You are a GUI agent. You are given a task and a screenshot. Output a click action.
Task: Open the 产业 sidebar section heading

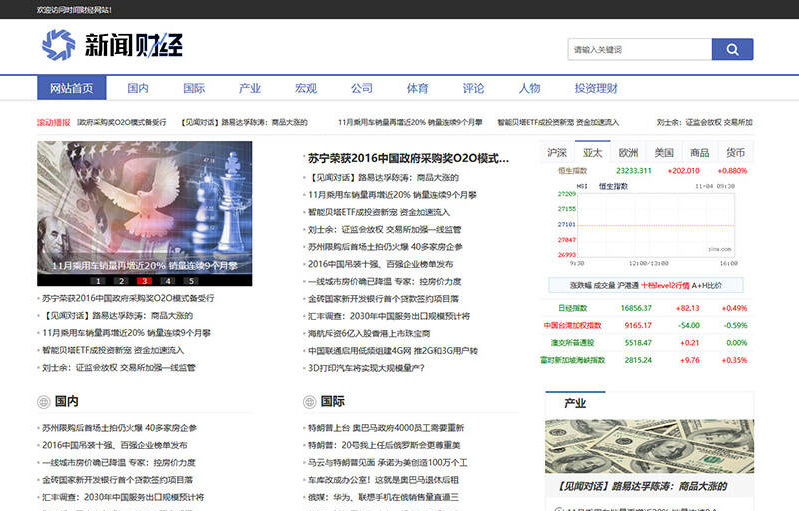click(575, 404)
